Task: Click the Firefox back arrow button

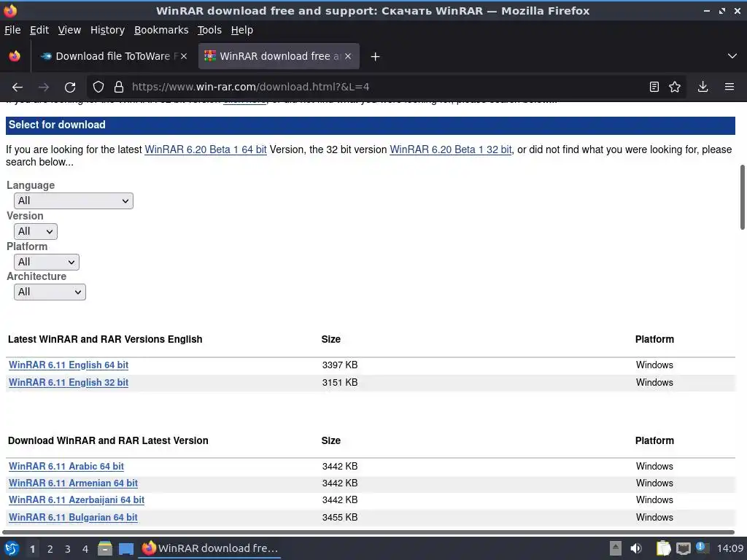Action: tap(18, 87)
